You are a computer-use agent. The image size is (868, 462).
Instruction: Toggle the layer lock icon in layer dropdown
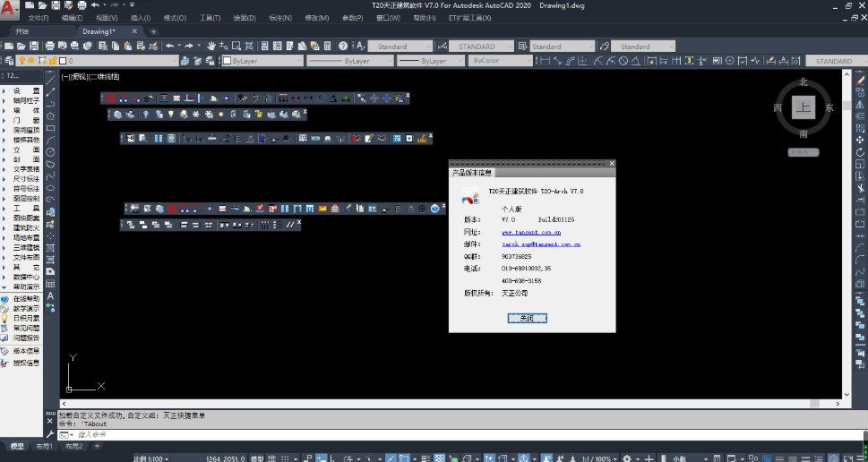coord(53,61)
